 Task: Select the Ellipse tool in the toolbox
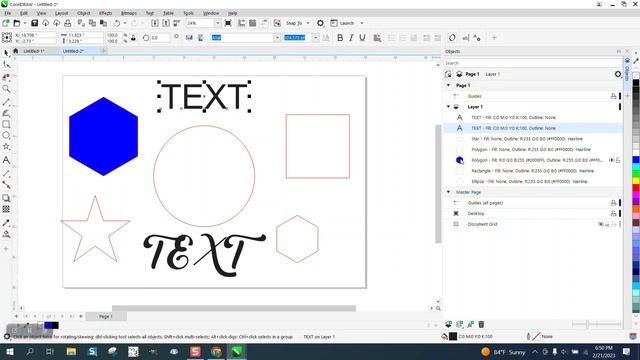coord(6,136)
